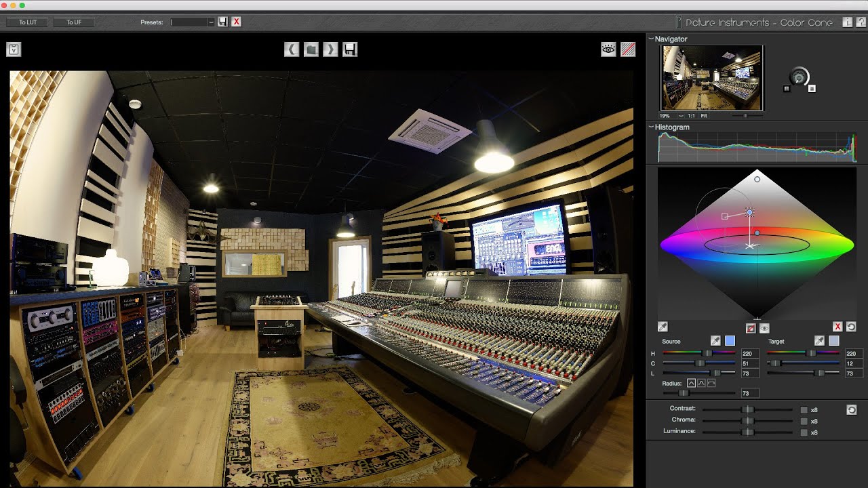Image resolution: width=868 pixels, height=488 pixels.
Task: Click the checkmark panel icon above the image
Action: 14,49
